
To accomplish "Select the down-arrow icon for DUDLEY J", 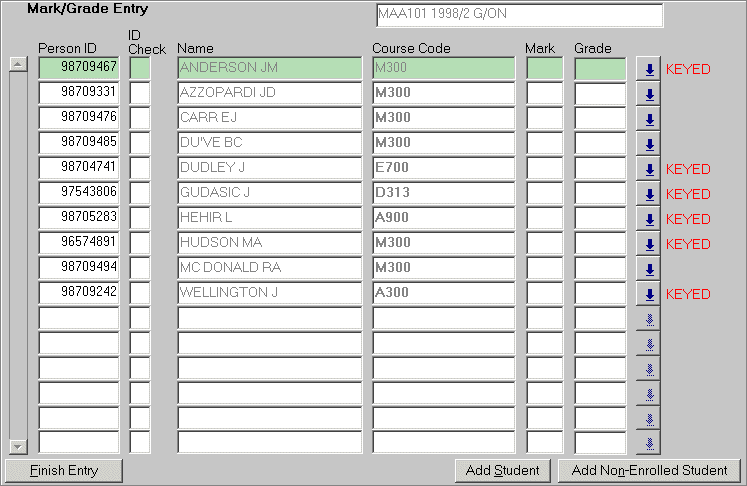I will (649, 169).
